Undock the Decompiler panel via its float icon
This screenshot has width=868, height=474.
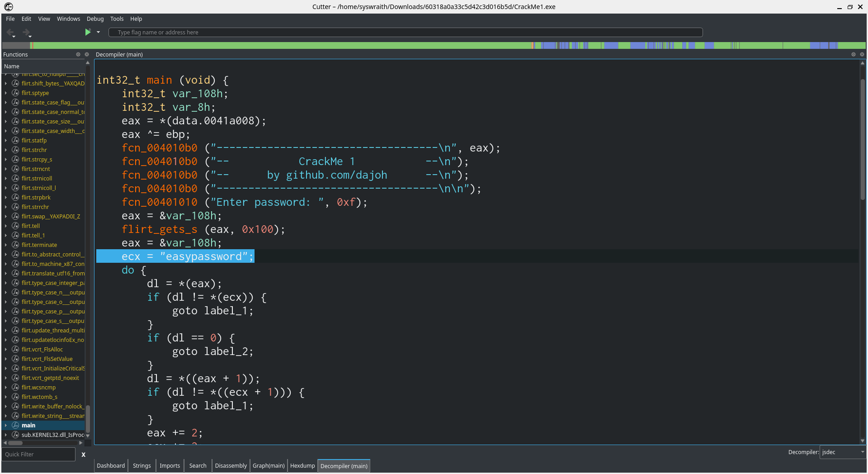click(x=854, y=54)
